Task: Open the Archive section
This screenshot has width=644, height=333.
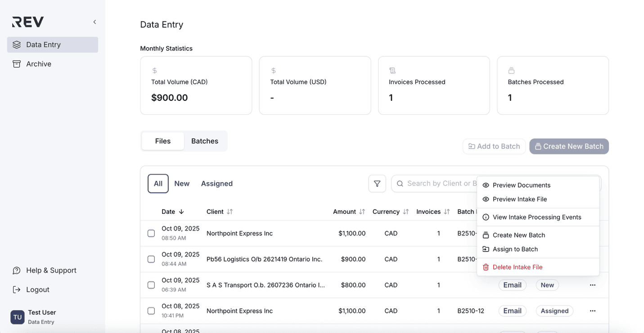Action: point(39,64)
